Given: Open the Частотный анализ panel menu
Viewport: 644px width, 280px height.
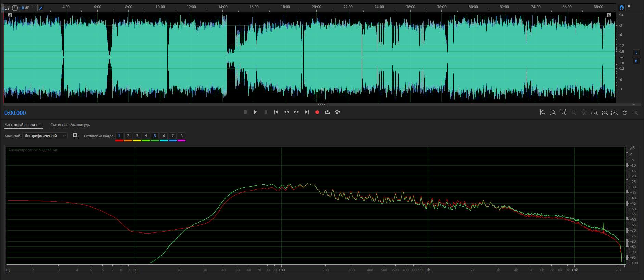Looking at the screenshot, I should pyautogui.click(x=41, y=125).
